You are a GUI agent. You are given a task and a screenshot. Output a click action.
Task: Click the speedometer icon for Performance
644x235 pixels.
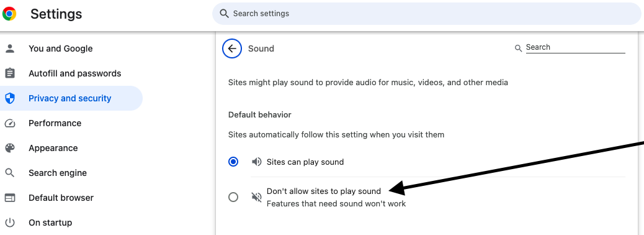point(9,123)
